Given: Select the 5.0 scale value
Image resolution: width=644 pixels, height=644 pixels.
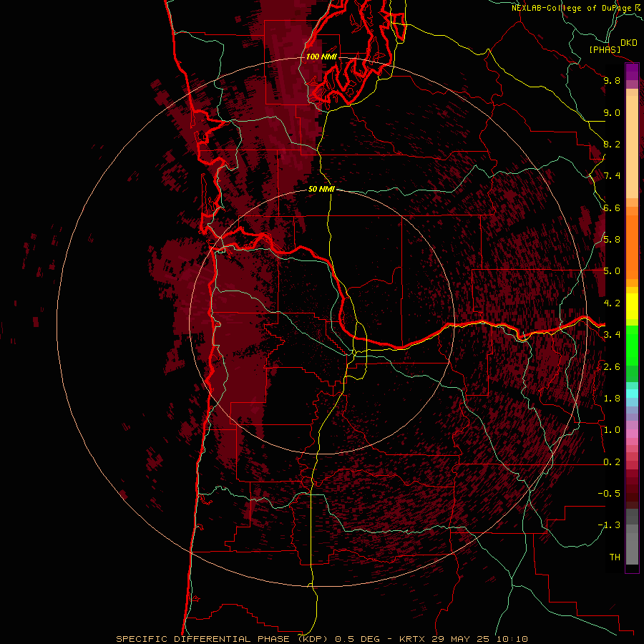Looking at the screenshot, I should point(612,271).
